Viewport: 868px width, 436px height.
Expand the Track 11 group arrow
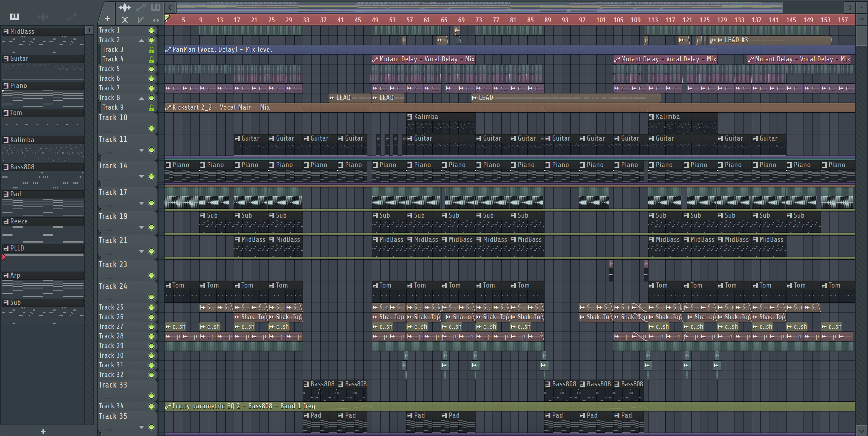tap(142, 150)
